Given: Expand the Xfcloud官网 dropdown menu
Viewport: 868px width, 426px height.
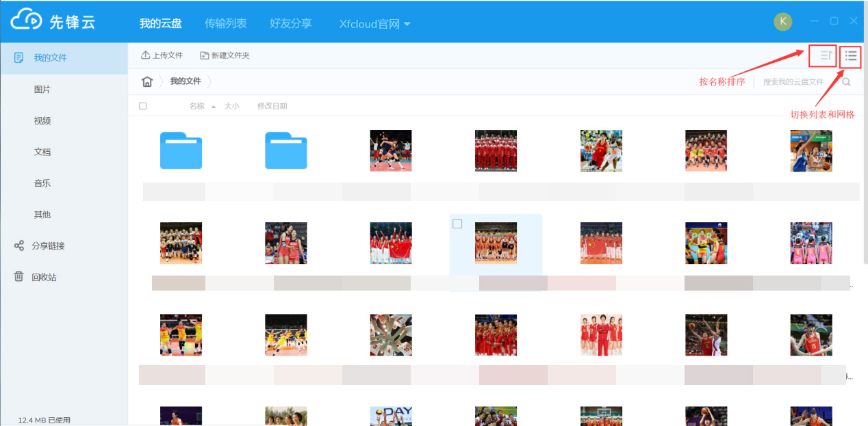Looking at the screenshot, I should click(375, 24).
